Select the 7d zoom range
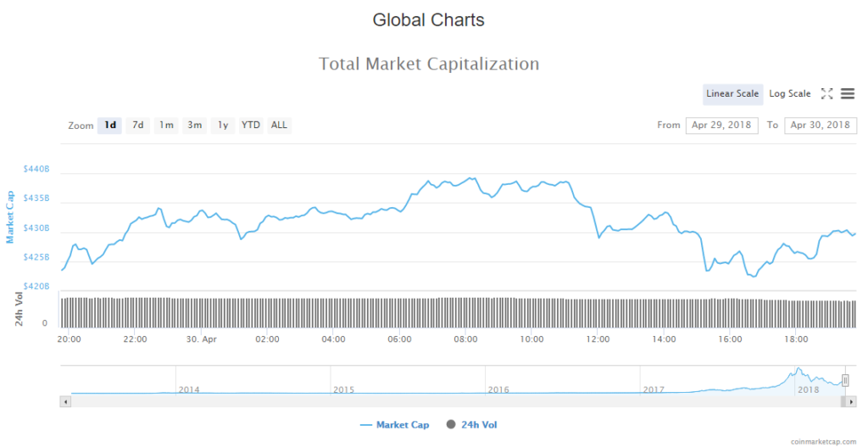 coord(138,126)
